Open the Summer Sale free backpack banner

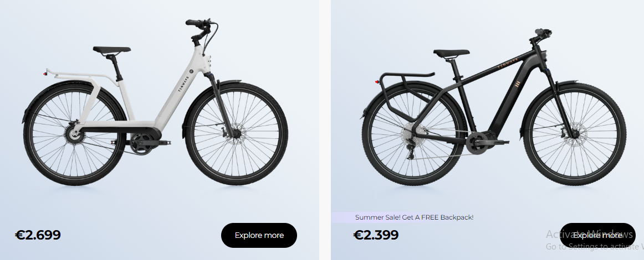pyautogui.click(x=414, y=217)
